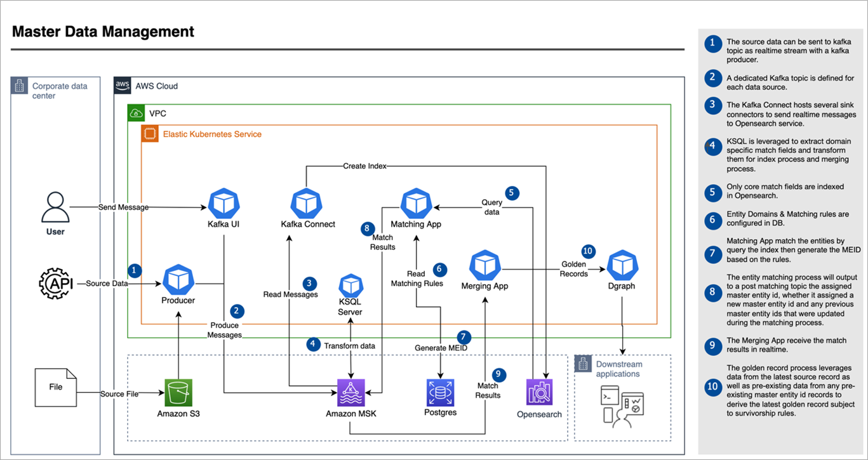Click legend text "Only core match fields are indexed"

[785, 187]
